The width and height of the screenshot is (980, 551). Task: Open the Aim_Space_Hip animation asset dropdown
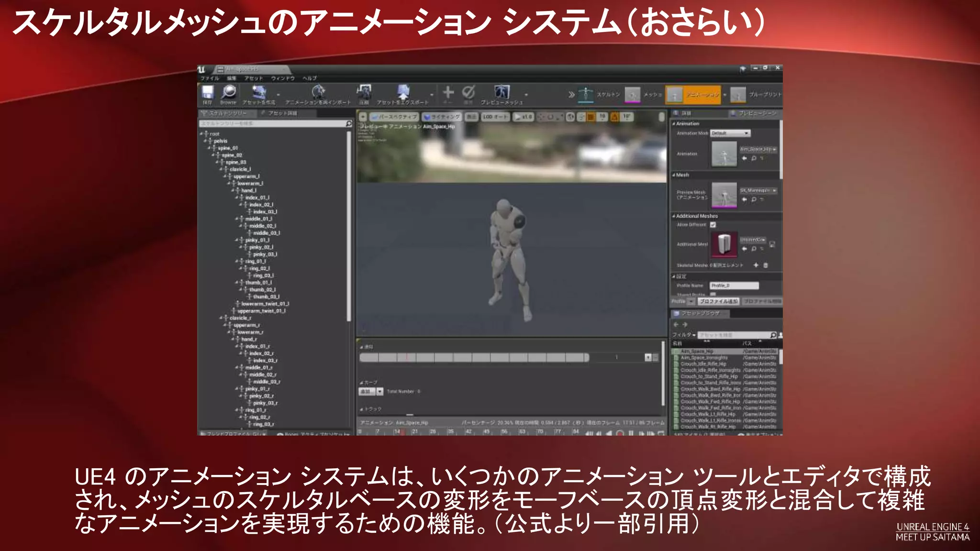tap(758, 149)
